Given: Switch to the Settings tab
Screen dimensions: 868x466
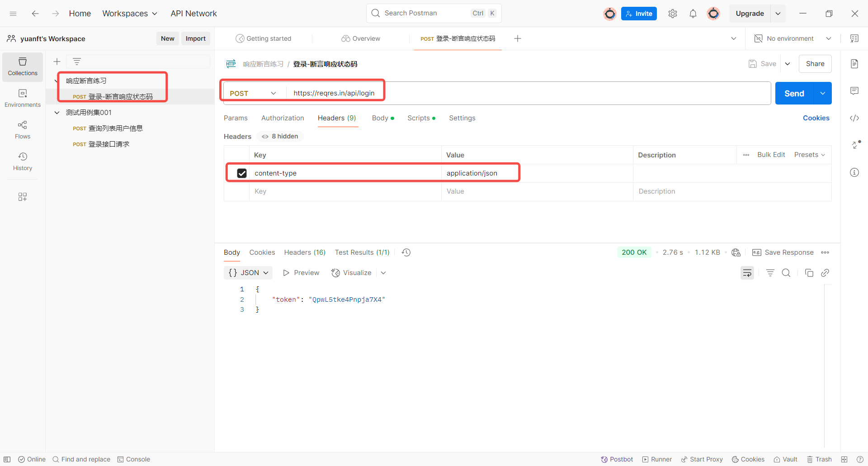Looking at the screenshot, I should [x=462, y=118].
